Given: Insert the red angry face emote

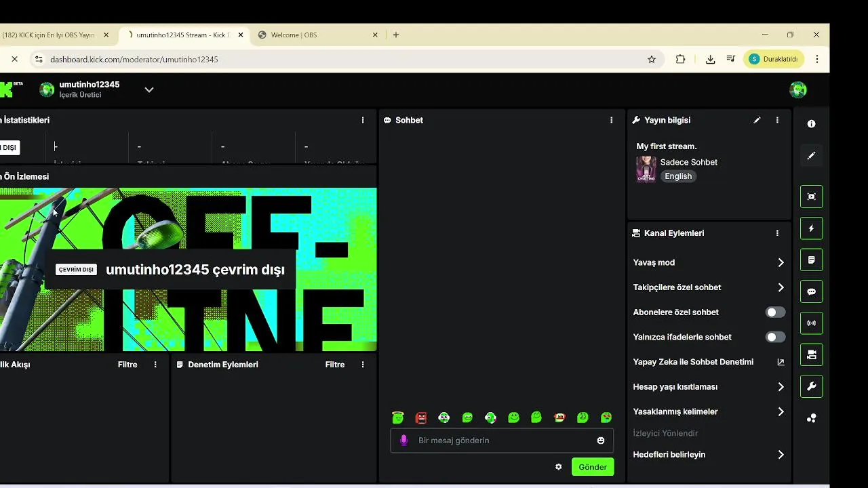Looking at the screenshot, I should click(421, 418).
